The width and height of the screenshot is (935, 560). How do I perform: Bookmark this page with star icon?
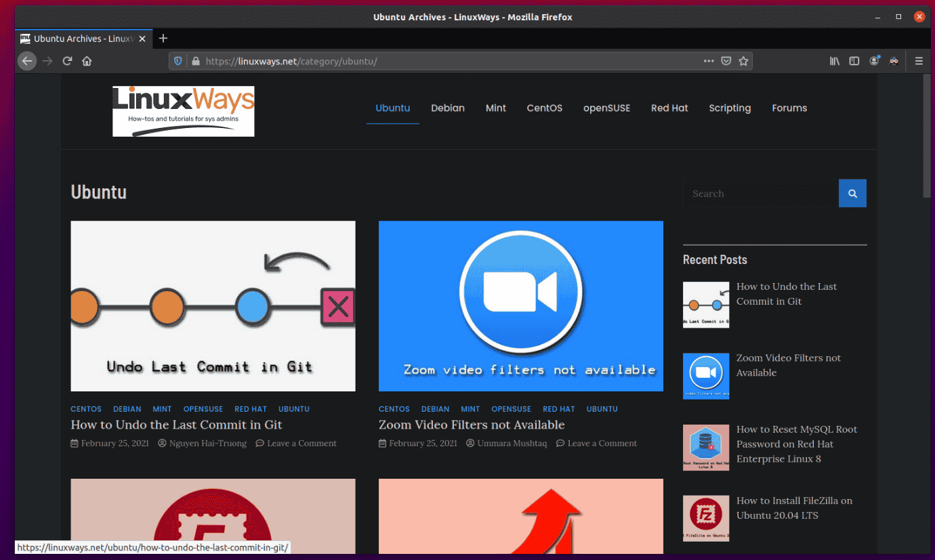click(743, 61)
